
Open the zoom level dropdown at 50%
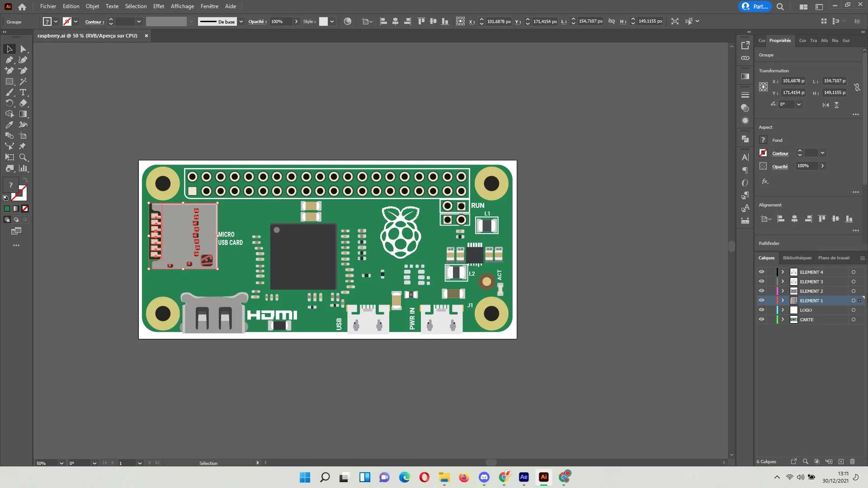pos(61,463)
